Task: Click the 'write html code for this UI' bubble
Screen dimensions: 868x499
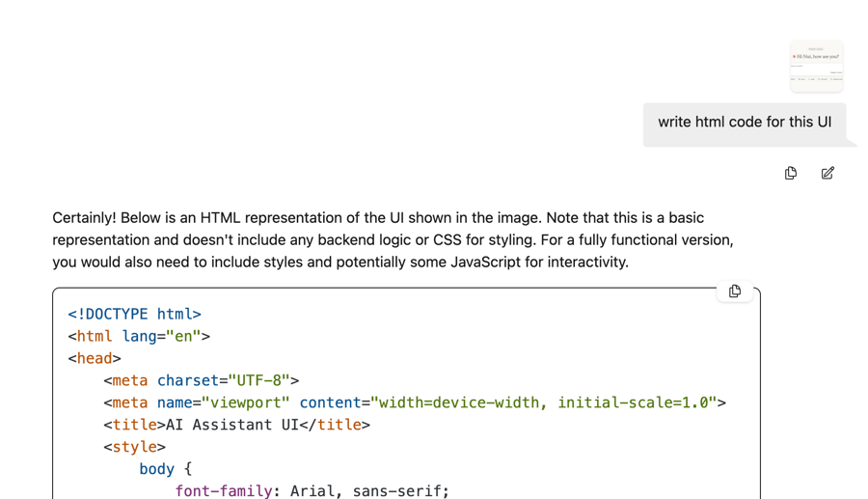Action: point(744,123)
